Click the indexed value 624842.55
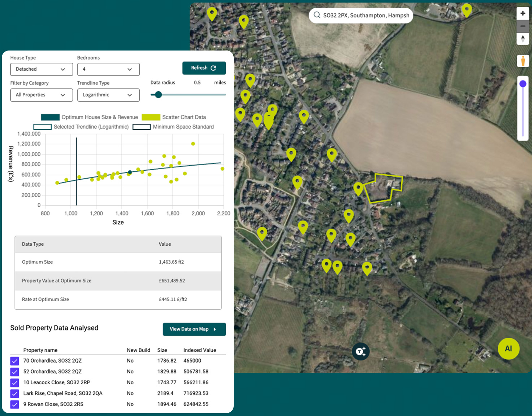 [196, 404]
